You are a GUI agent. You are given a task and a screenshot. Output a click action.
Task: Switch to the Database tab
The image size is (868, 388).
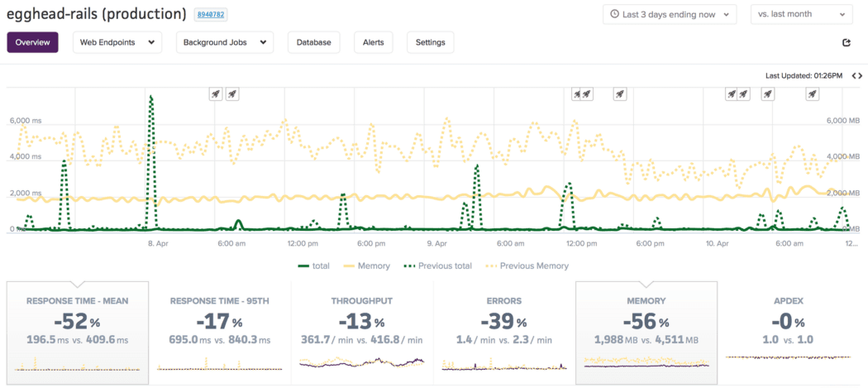pyautogui.click(x=313, y=42)
